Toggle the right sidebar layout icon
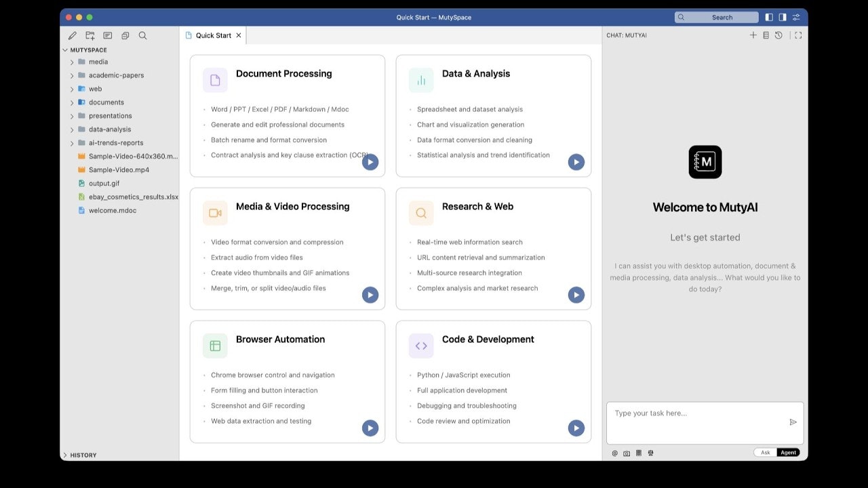Viewport: 868px width, 488px height. [x=783, y=17]
